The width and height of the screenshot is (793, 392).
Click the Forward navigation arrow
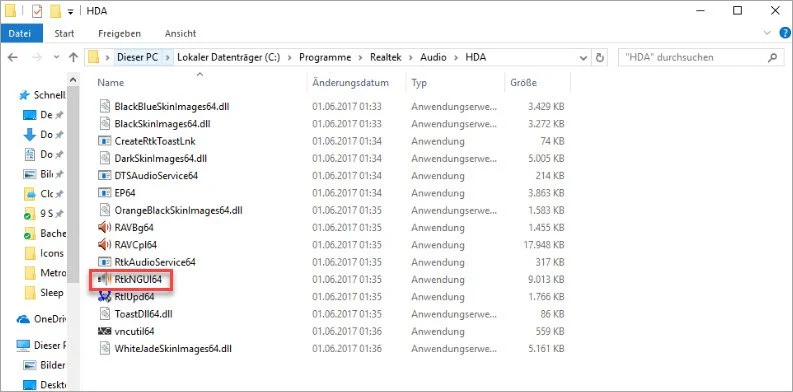(37, 57)
